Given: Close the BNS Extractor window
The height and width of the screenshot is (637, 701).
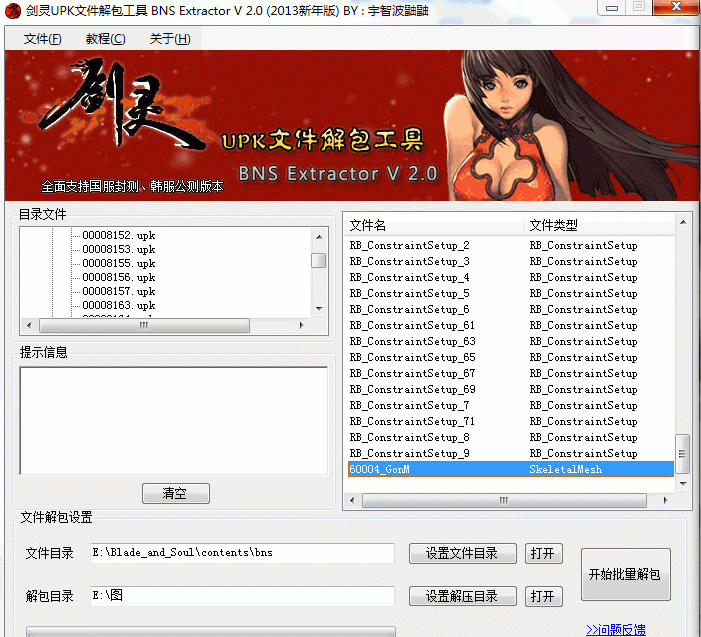Looking at the screenshot, I should pos(676,7).
